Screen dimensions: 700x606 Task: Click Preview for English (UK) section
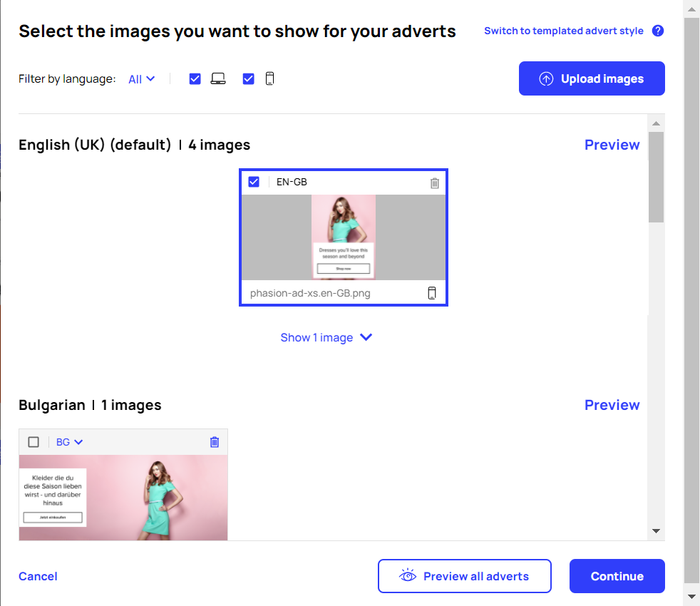(x=612, y=145)
